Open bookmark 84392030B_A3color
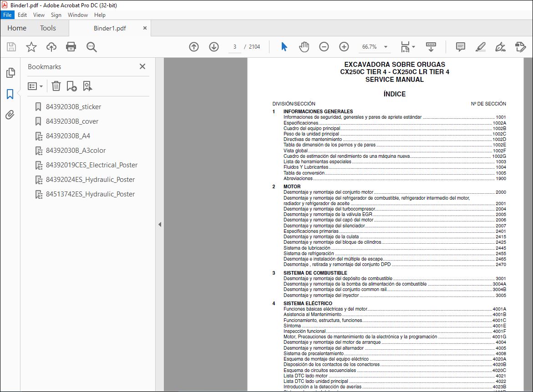533x392 pixels. coord(76,151)
